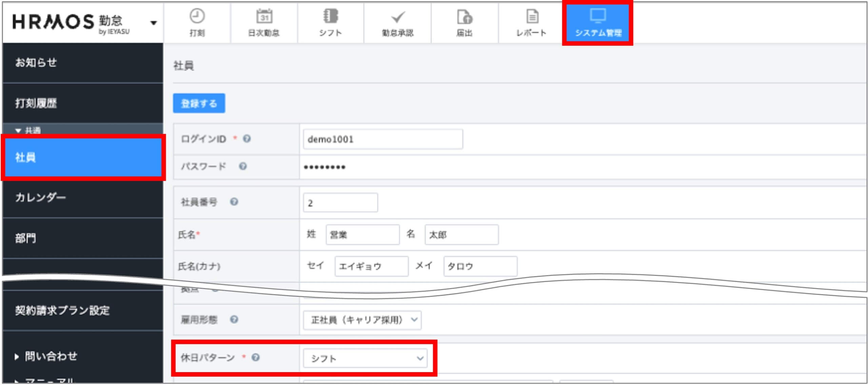The height and width of the screenshot is (385, 868).
Task: Click the help icon beside 雇用形態
Action: point(234,320)
